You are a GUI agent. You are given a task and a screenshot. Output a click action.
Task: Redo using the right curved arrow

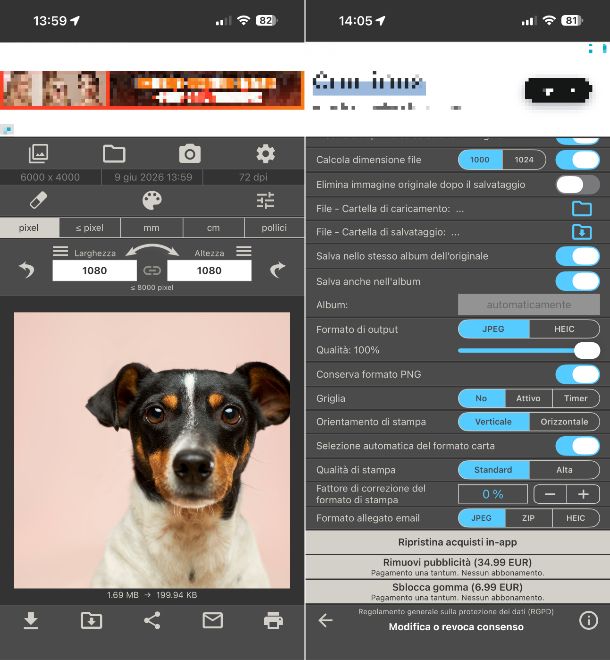coord(277,269)
